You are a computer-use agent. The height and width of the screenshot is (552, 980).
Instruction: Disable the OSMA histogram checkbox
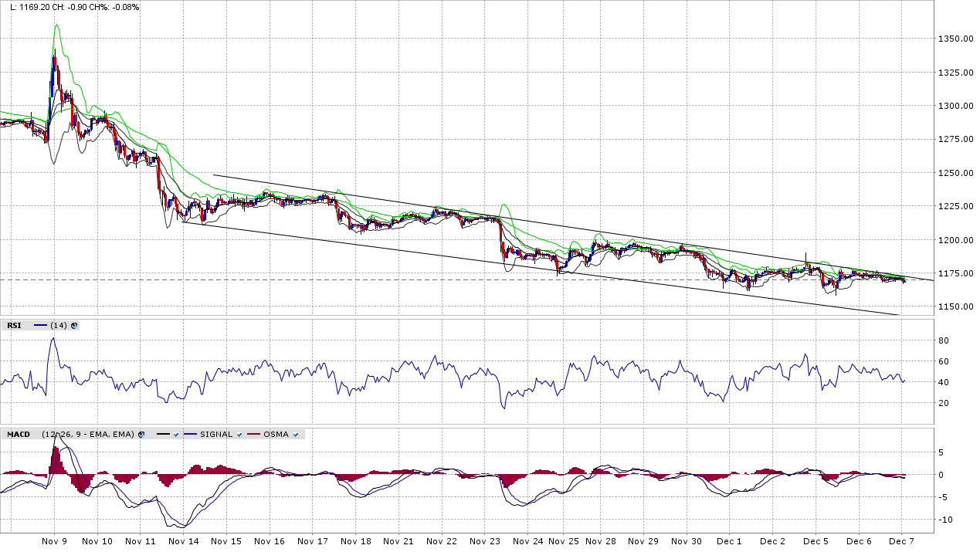(x=296, y=435)
